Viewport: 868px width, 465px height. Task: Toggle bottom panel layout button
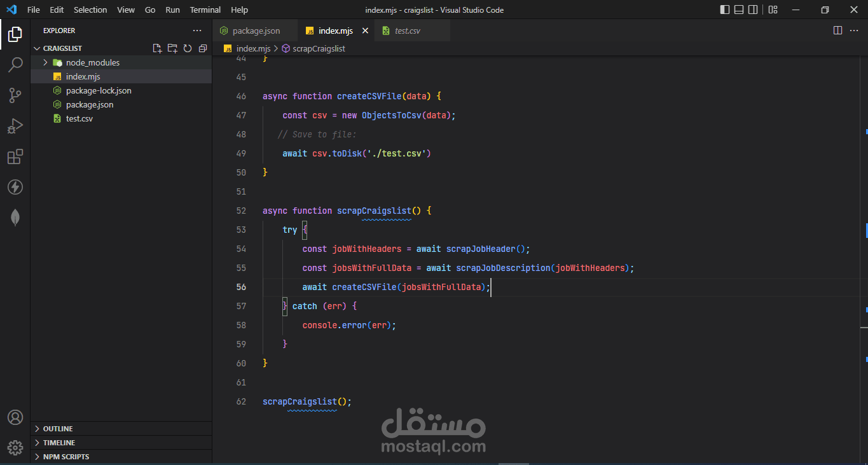[740, 10]
